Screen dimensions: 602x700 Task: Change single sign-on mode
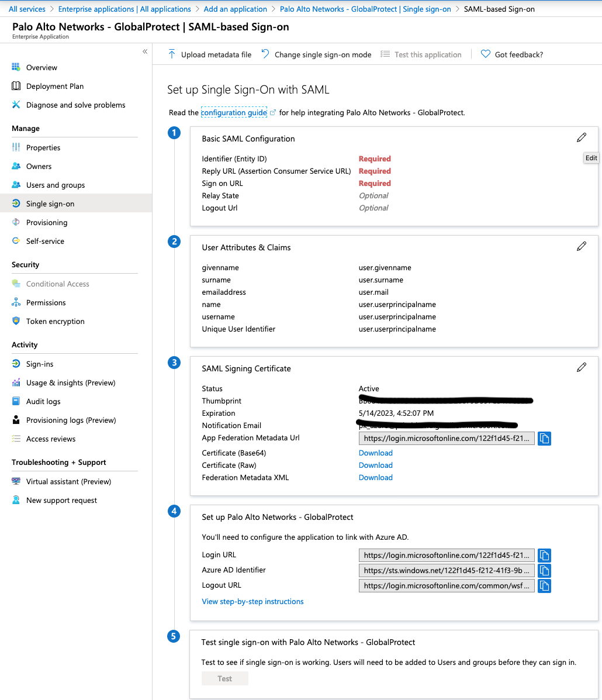point(316,54)
